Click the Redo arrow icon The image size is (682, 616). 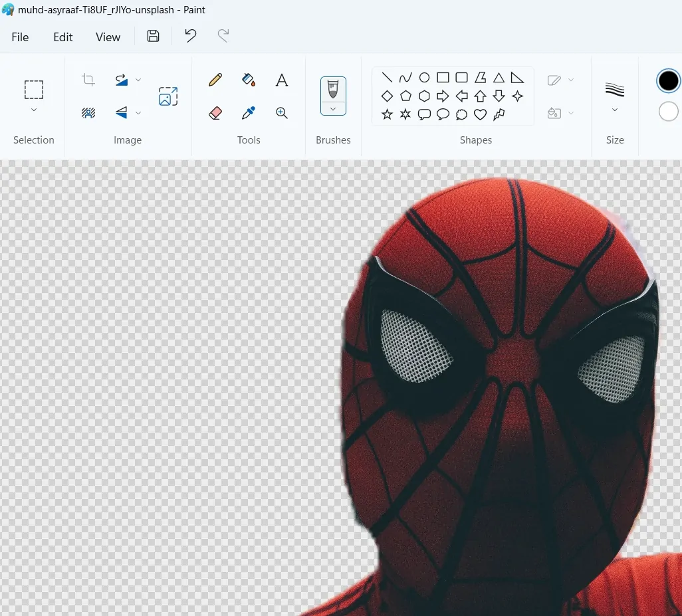pyautogui.click(x=223, y=36)
